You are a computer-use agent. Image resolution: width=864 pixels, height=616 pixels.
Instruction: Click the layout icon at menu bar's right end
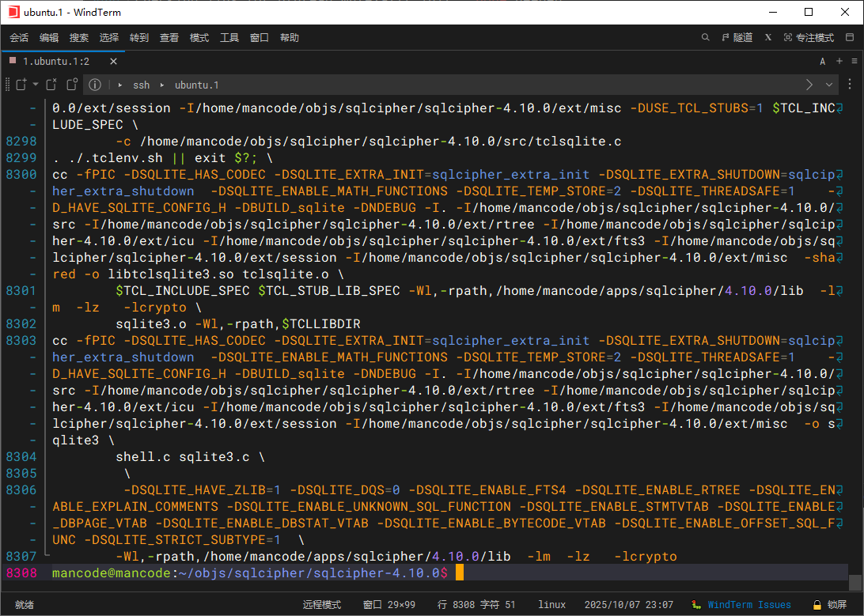click(x=851, y=37)
